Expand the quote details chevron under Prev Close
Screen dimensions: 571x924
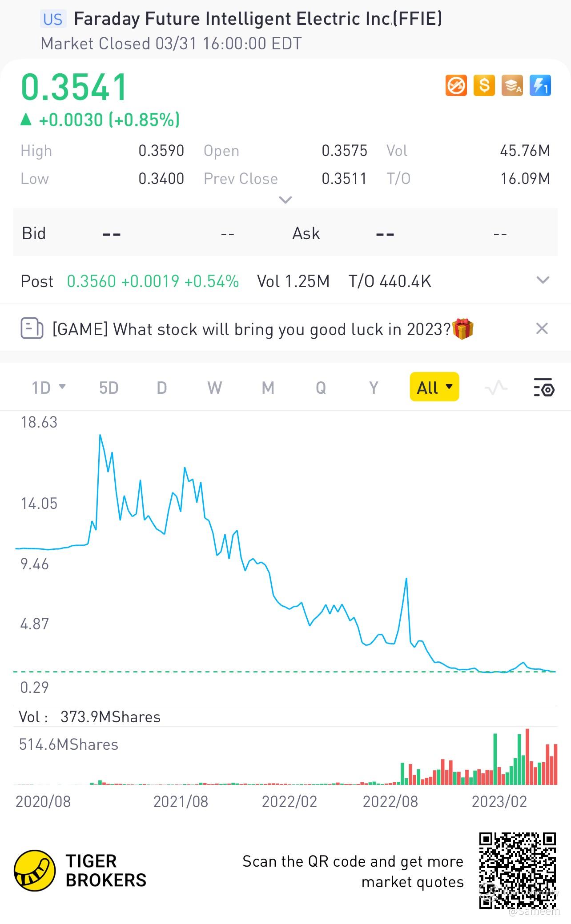285,200
